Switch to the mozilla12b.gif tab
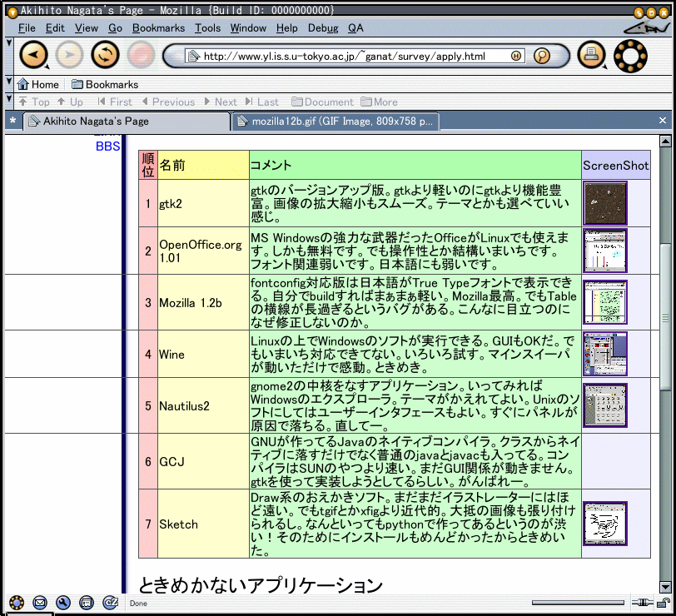676x616 pixels. click(336, 122)
